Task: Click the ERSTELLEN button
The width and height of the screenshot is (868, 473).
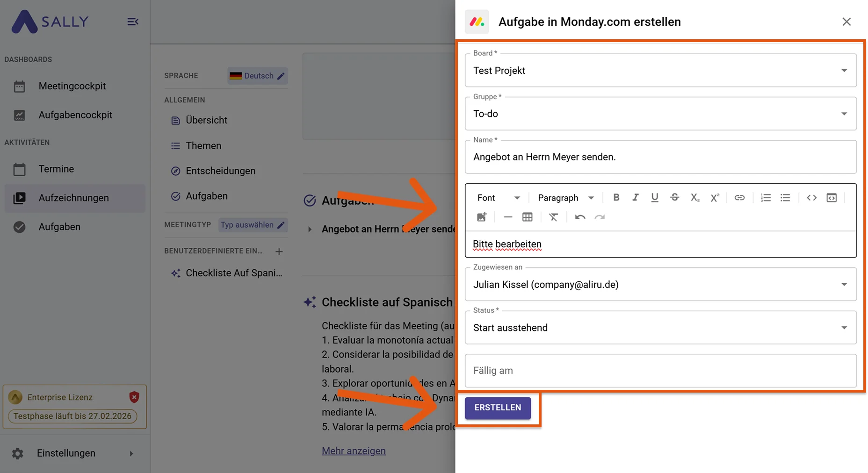Action: coord(498,408)
